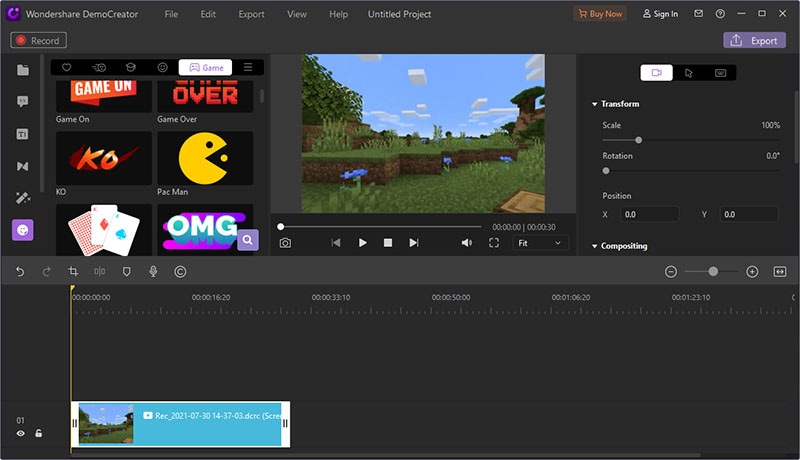Screen dimensions: 800x460
Task: Hide track 01 with eye icon
Action: [20, 433]
